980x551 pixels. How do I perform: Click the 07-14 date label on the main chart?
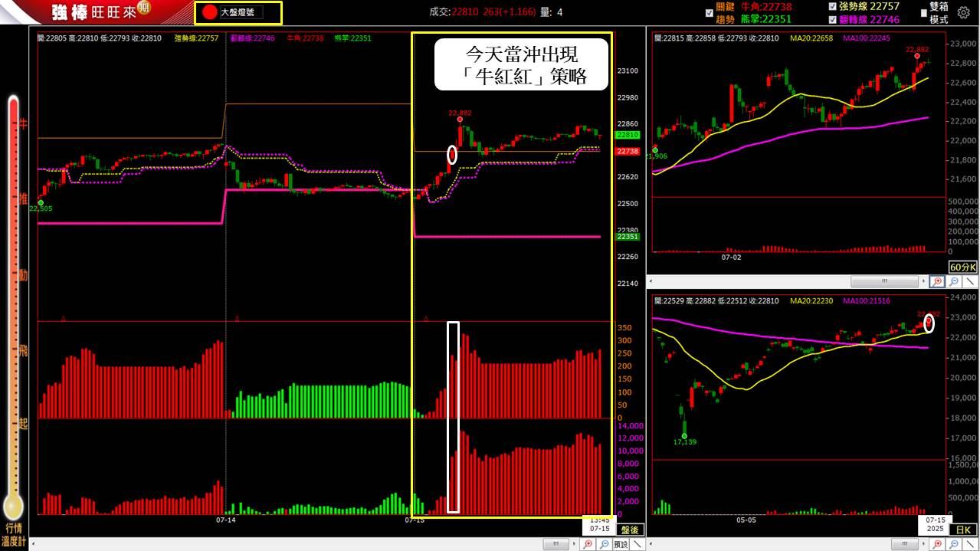pyautogui.click(x=225, y=520)
